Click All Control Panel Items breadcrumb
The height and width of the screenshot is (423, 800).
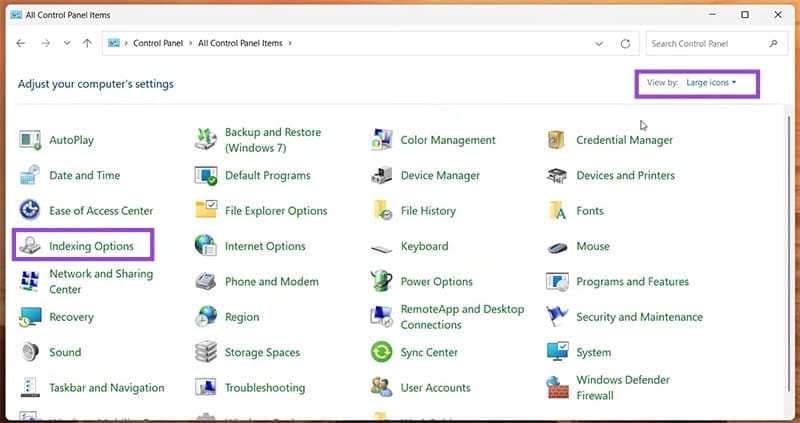point(240,43)
